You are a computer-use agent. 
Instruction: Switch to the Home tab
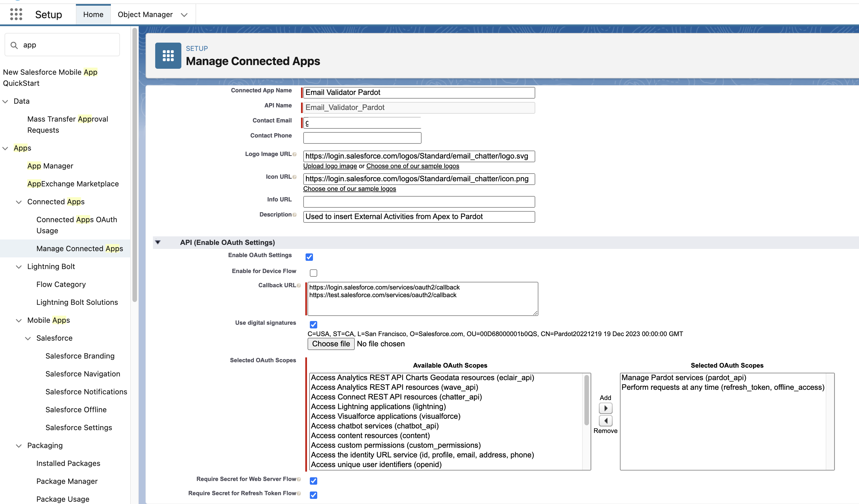(93, 14)
